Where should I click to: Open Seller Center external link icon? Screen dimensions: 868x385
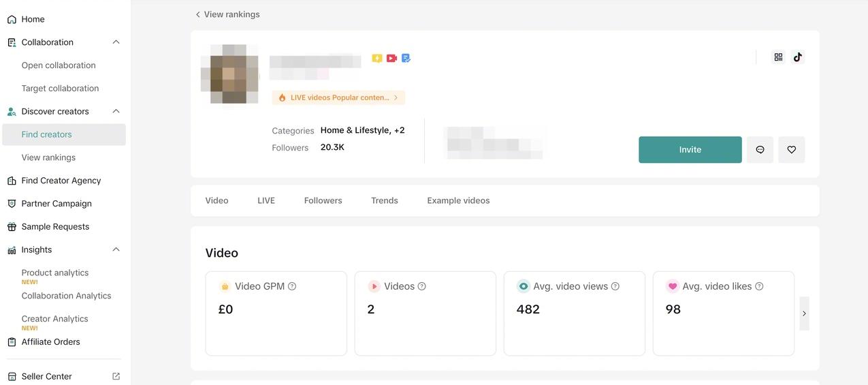(x=116, y=376)
